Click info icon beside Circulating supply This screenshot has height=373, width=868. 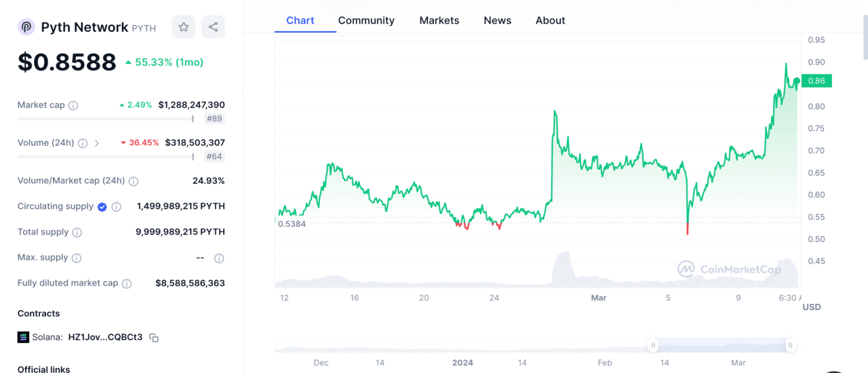click(x=117, y=207)
